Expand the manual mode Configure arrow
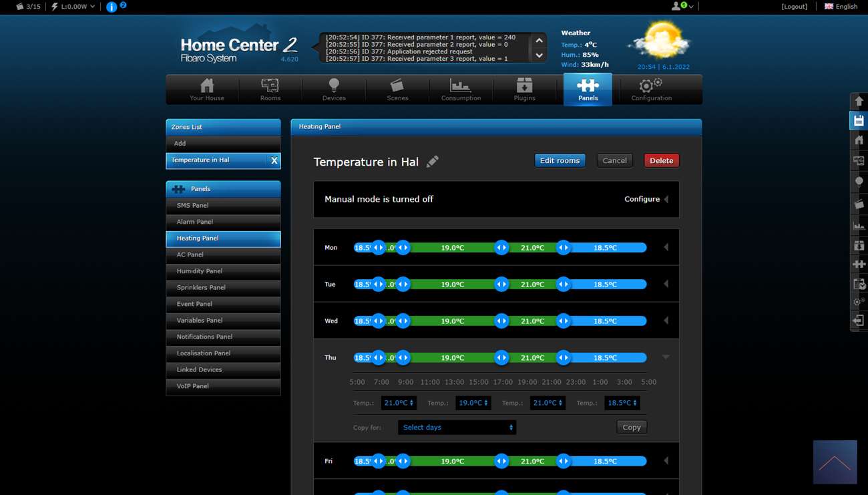868x495 pixels. coord(666,199)
